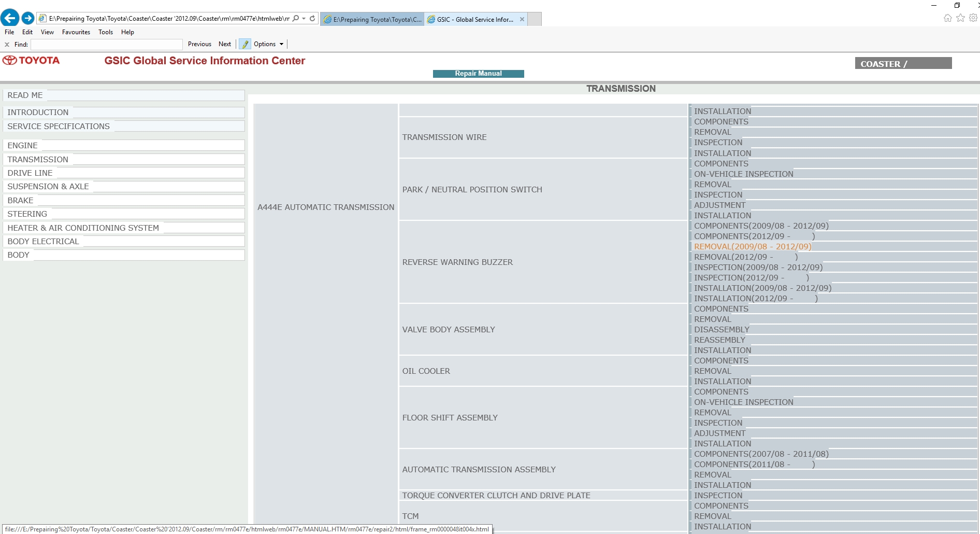Select TRANSMISSION in the left sidebar
The height and width of the screenshot is (534, 980).
pyautogui.click(x=124, y=159)
